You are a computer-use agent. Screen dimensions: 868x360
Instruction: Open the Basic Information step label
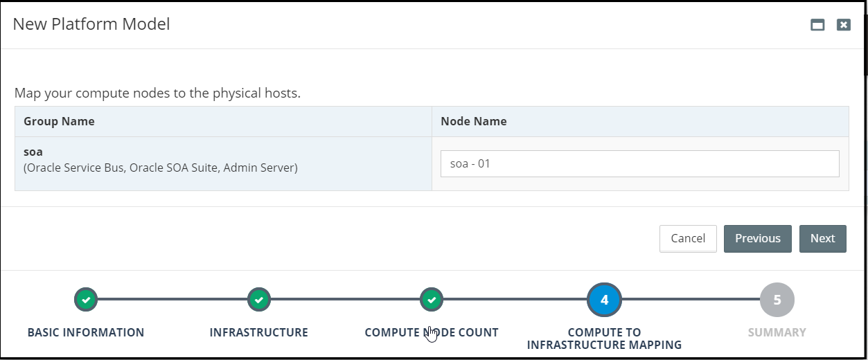(86, 332)
